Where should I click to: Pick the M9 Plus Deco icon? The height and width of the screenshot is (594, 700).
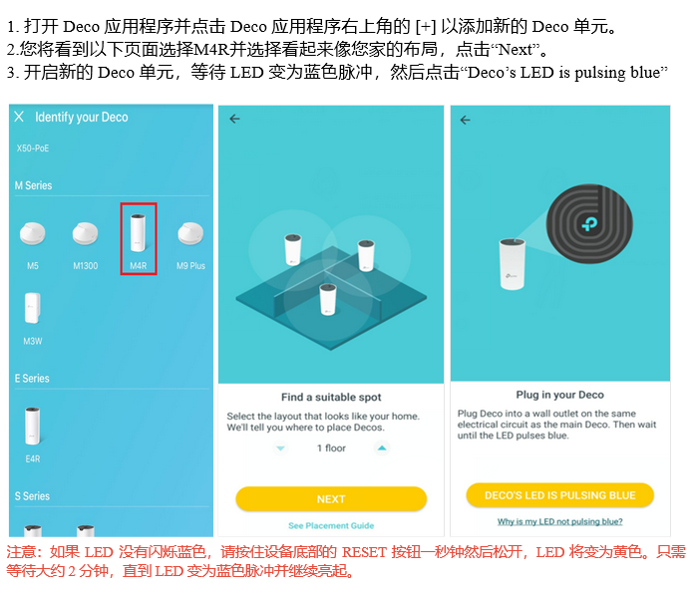click(190, 233)
